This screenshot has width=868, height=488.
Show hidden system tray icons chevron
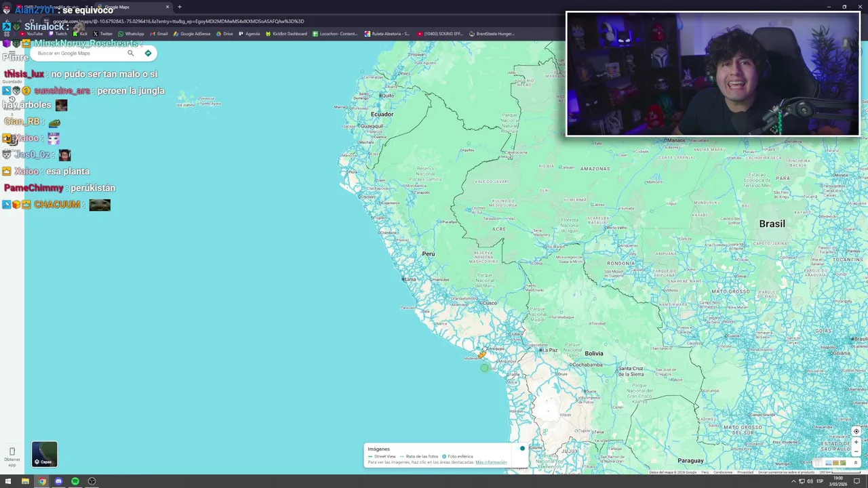click(x=793, y=481)
